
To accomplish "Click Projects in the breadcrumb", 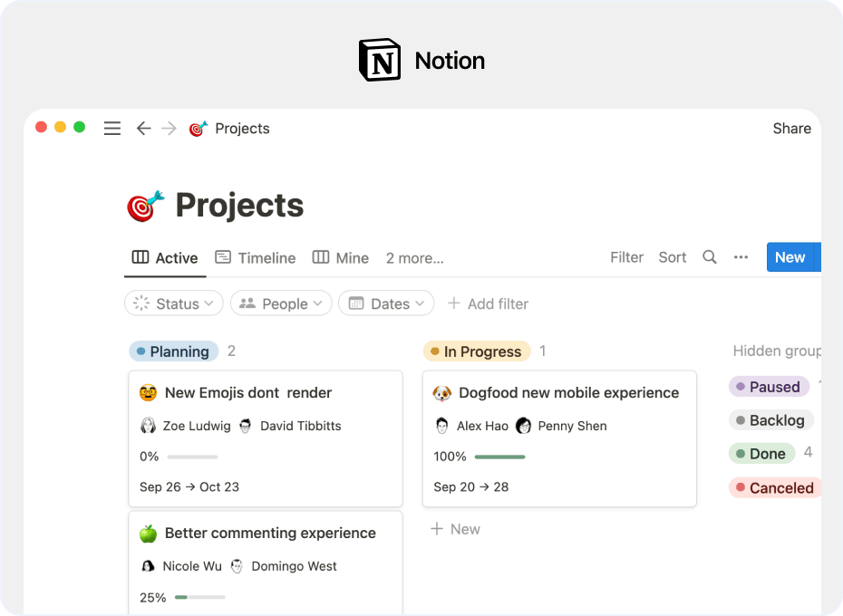I will pyautogui.click(x=242, y=129).
